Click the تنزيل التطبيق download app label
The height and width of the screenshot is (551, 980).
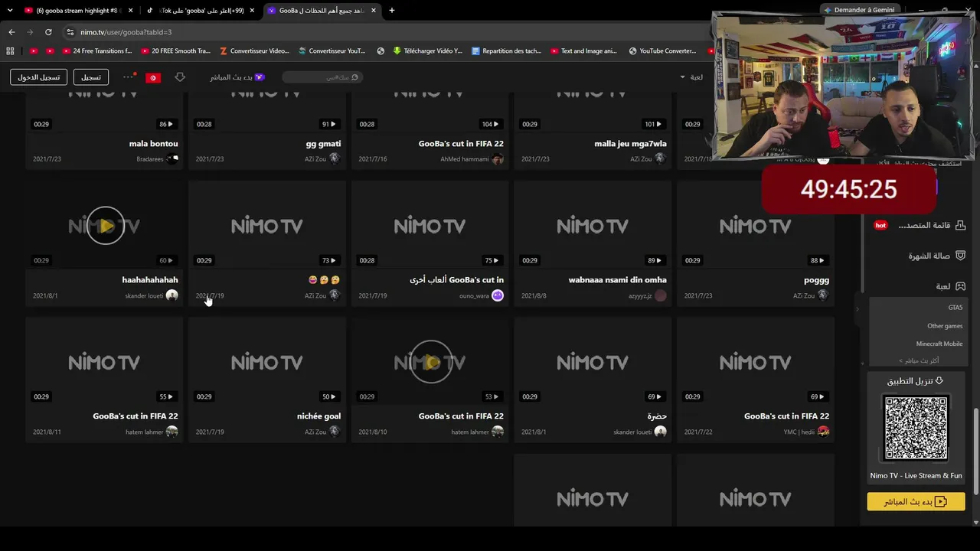(915, 381)
